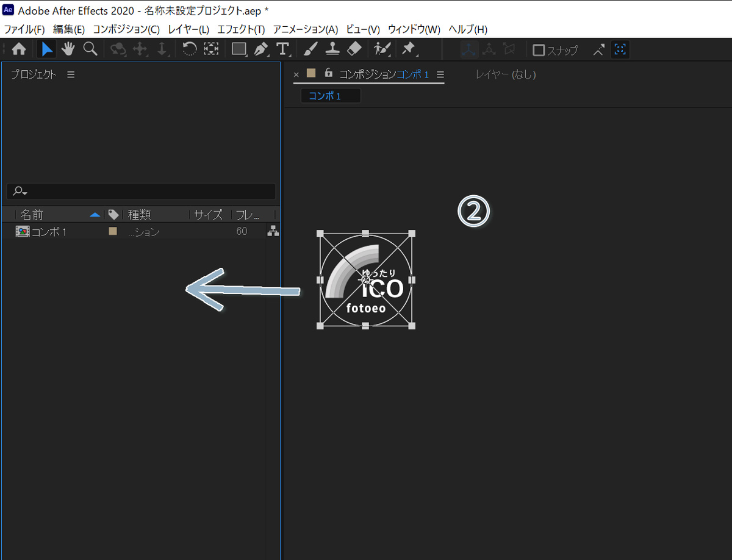
Task: Select the Pen tool
Action: (261, 49)
